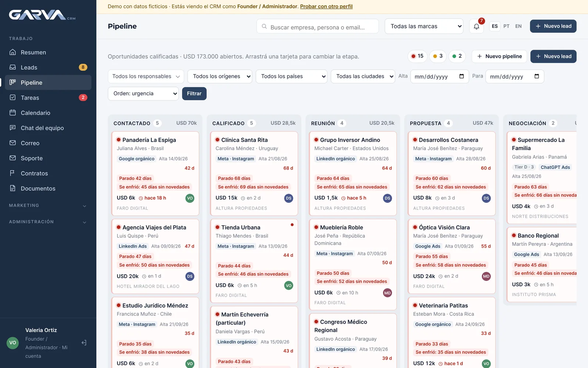Click the search field for empresa, persona o email

tap(318, 26)
